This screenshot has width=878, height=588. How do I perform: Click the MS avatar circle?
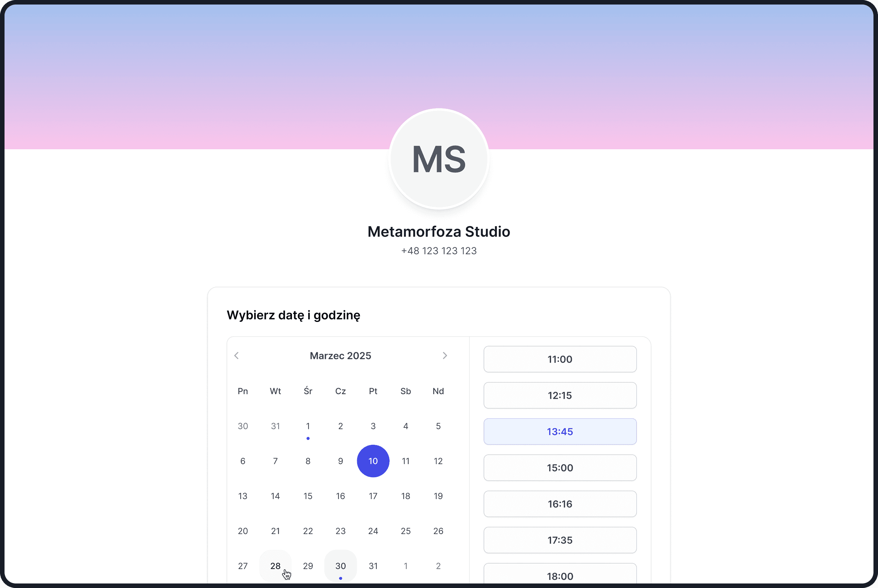click(439, 159)
